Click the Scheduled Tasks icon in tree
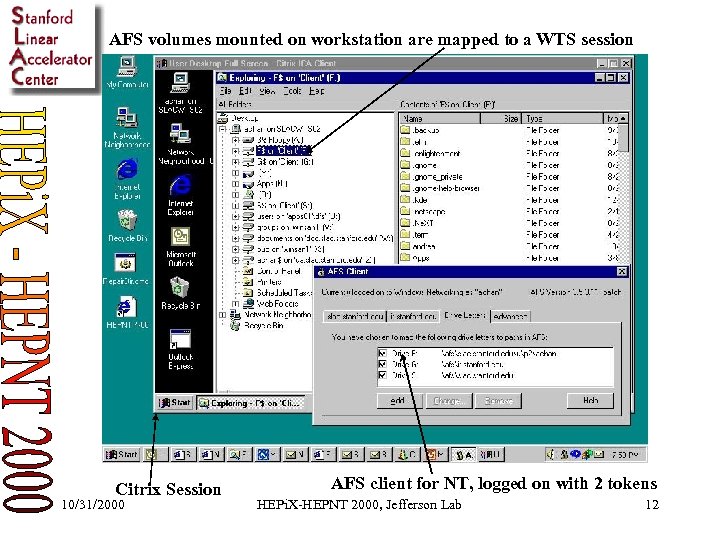 [x=248, y=292]
